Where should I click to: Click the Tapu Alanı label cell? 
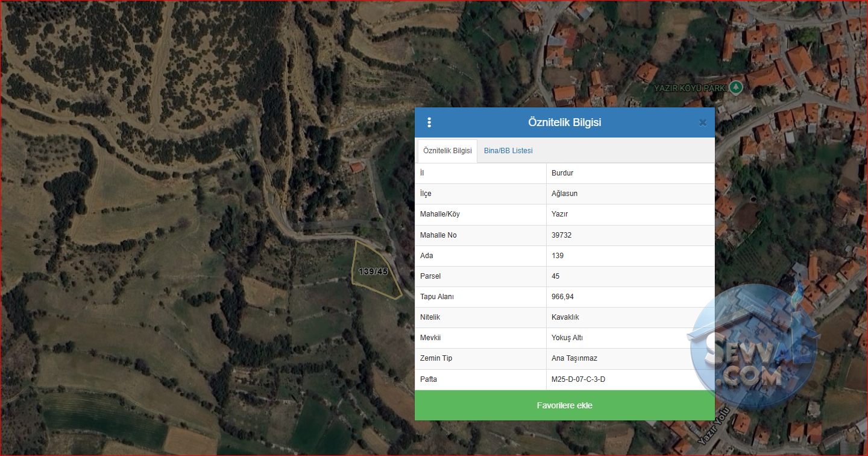tap(480, 297)
